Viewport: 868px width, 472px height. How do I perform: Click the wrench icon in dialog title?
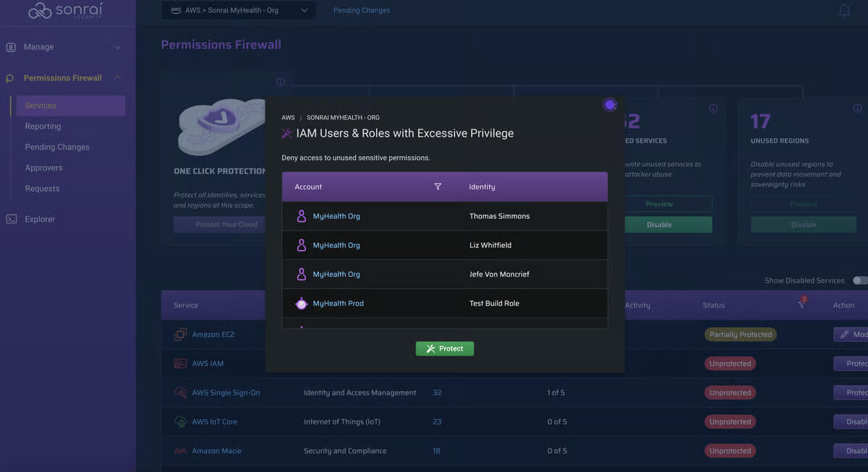286,133
